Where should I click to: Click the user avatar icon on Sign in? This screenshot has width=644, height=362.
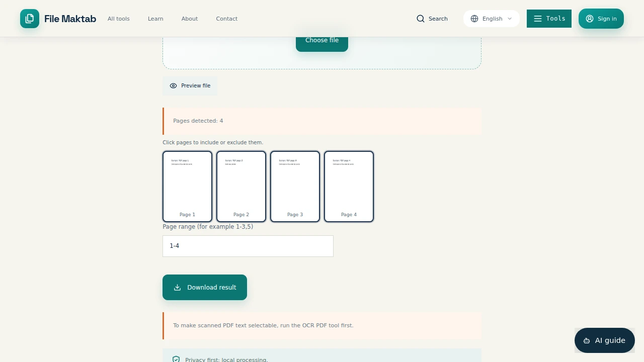click(590, 19)
